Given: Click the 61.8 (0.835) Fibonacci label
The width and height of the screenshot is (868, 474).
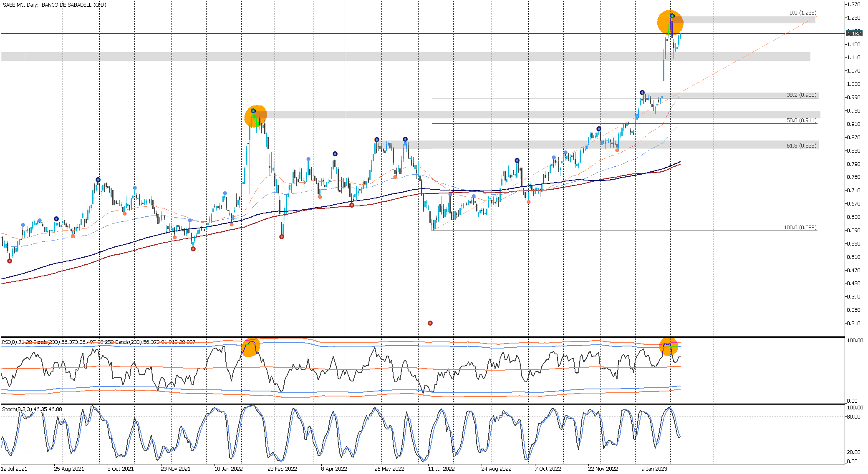Looking at the screenshot, I should [x=801, y=146].
